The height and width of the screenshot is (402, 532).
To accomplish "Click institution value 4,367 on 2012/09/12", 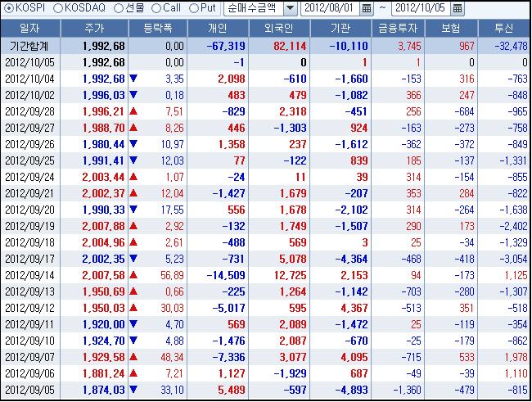I will (x=354, y=308).
